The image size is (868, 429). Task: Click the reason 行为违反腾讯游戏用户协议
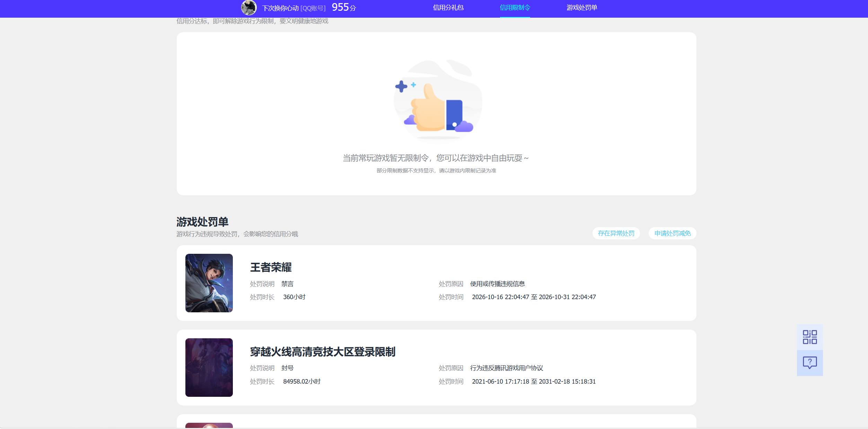(506, 368)
